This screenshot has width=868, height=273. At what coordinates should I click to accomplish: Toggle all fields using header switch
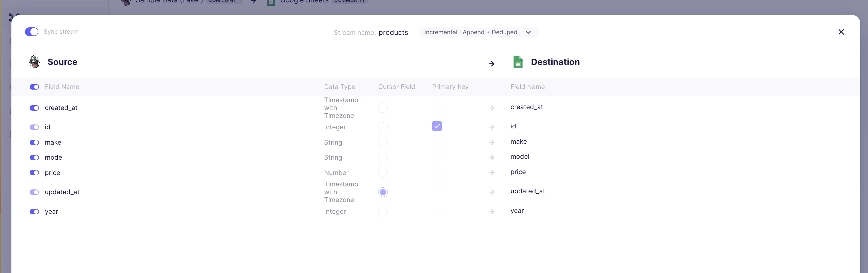[35, 87]
